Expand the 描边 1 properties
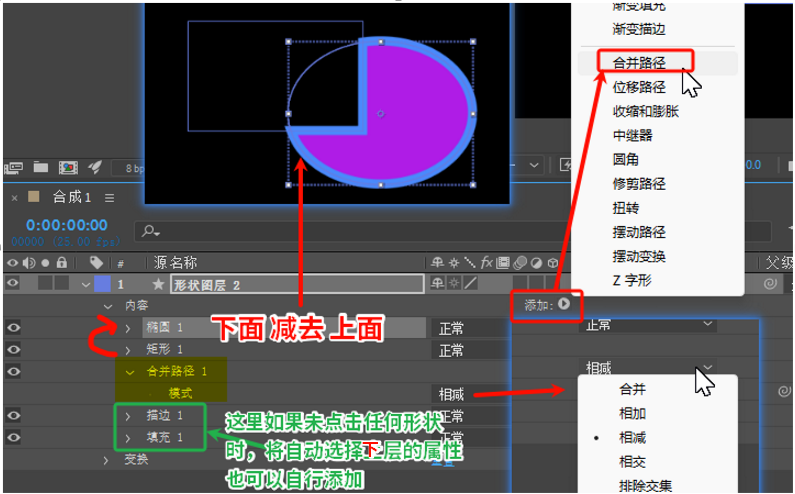This screenshot has width=795, height=494. click(x=128, y=416)
